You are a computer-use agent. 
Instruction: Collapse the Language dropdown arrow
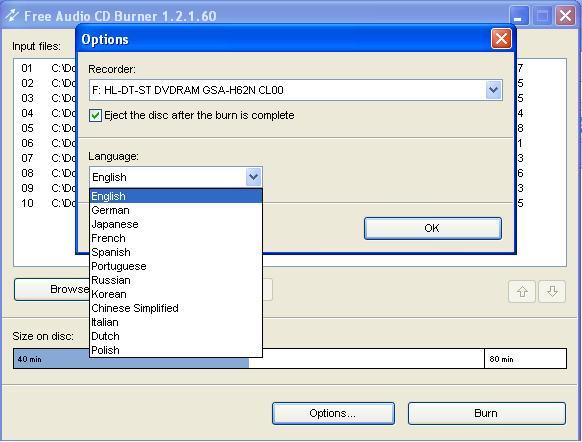click(254, 177)
